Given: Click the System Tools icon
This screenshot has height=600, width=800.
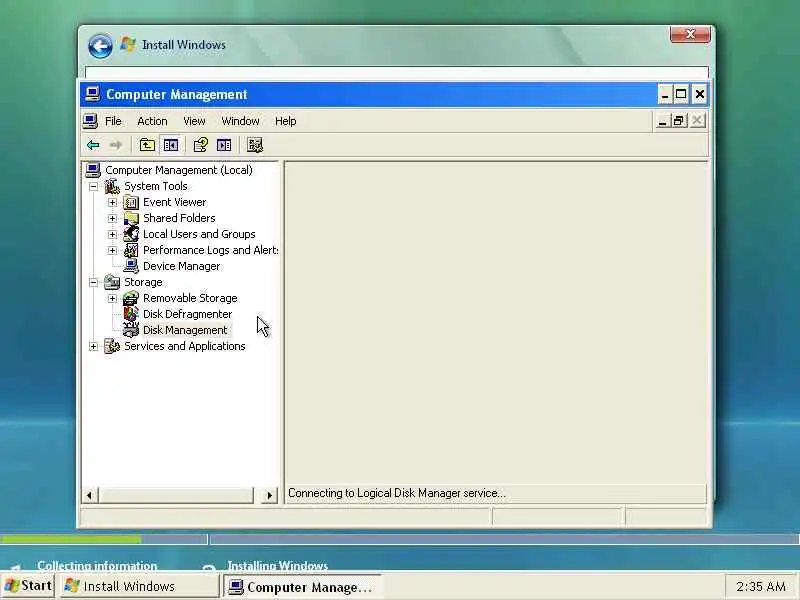Looking at the screenshot, I should coord(112,186).
